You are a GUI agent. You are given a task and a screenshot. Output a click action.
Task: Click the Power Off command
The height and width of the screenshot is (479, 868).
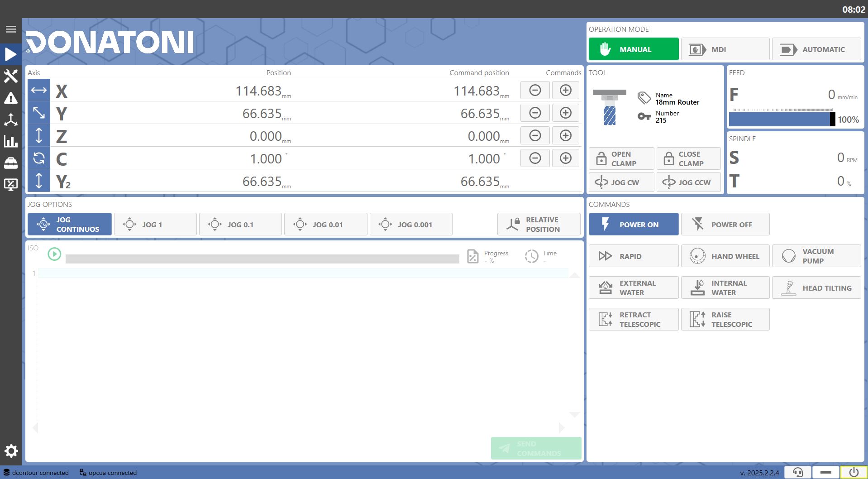(x=725, y=224)
